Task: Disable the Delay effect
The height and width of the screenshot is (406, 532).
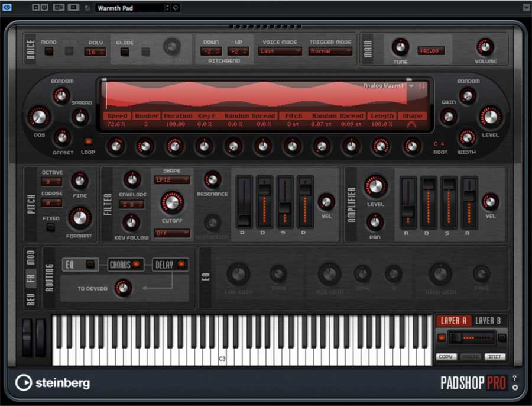Action: [181, 264]
